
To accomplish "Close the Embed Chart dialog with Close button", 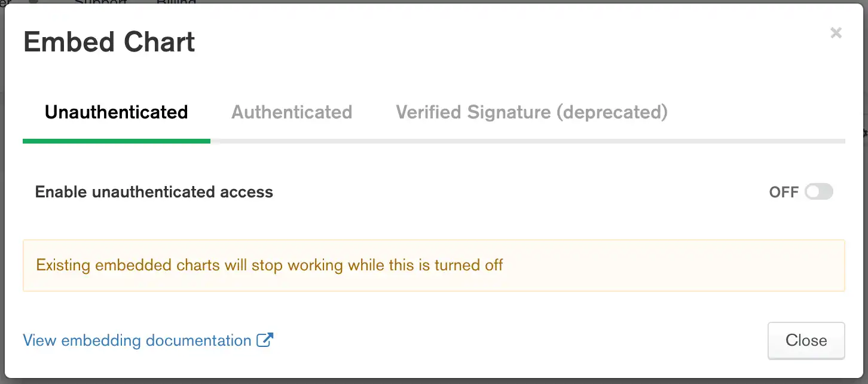I will [x=806, y=340].
